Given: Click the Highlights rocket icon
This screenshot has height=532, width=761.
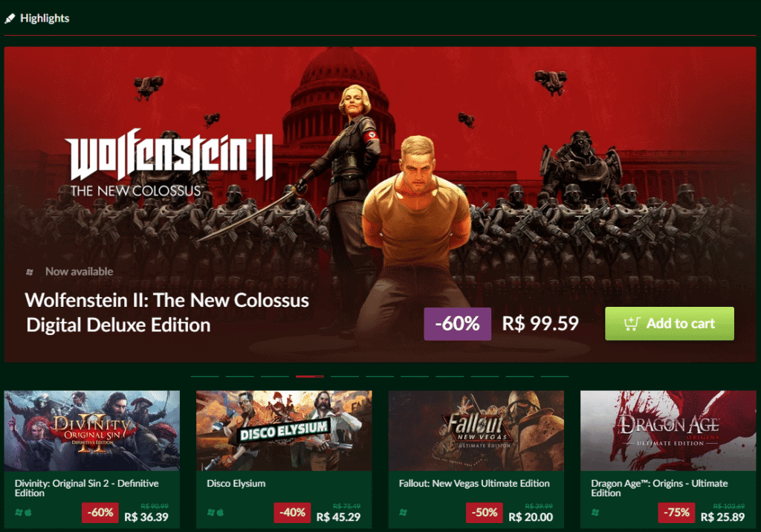Looking at the screenshot, I should pyautogui.click(x=10, y=19).
